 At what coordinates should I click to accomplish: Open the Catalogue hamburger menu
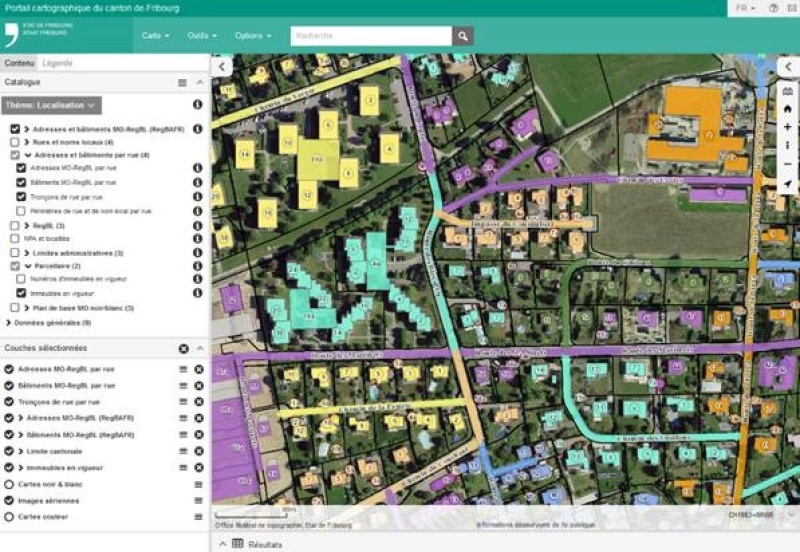[x=182, y=82]
